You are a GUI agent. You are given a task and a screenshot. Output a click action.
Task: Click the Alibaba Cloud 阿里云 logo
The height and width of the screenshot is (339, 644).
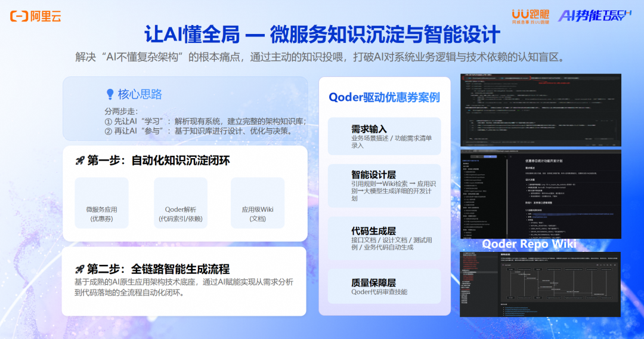click(36, 17)
